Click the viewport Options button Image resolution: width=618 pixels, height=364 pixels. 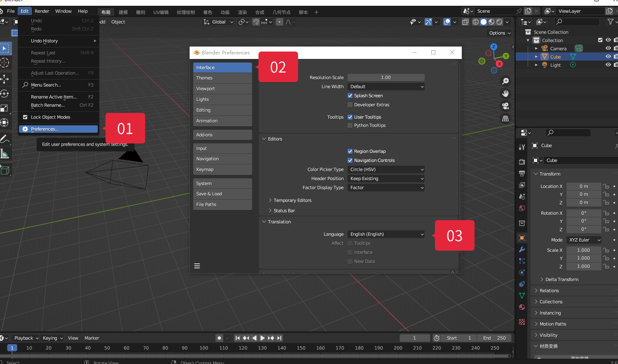point(500,33)
